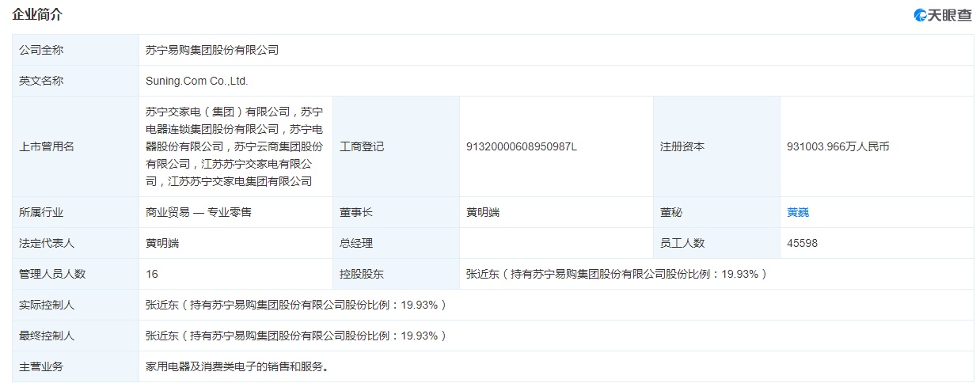Click the 员工人数 label cell
Screen dimensions: 980x387
pyautogui.click(x=716, y=243)
